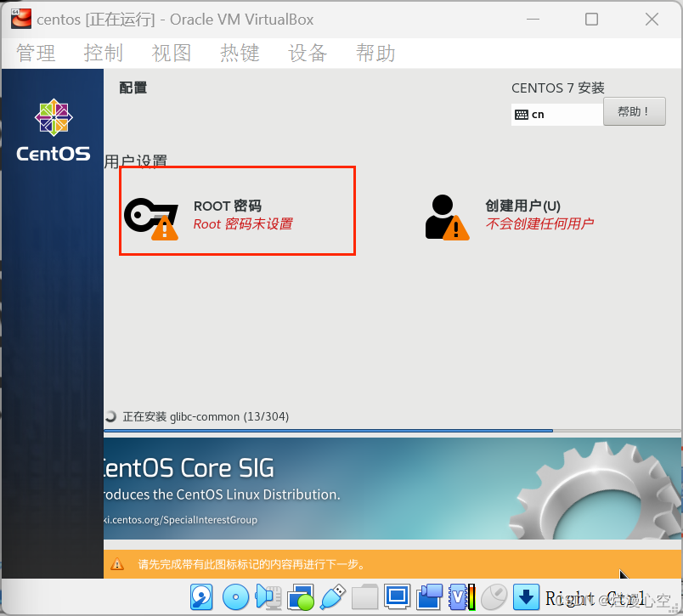This screenshot has width=683, height=616.
Task: Click the warning triangle in orange bar
Action: 117,564
